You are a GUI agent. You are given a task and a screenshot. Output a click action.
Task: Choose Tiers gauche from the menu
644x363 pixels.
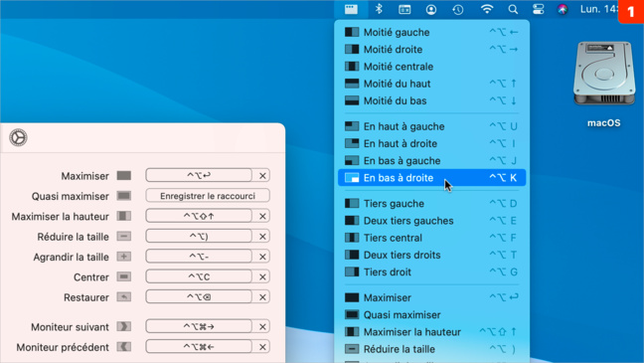[431, 204]
